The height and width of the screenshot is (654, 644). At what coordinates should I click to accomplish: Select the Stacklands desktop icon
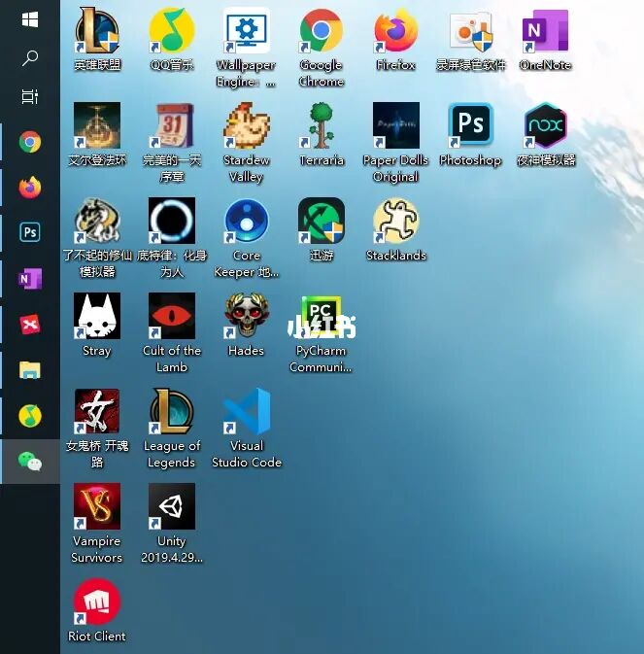click(x=396, y=221)
